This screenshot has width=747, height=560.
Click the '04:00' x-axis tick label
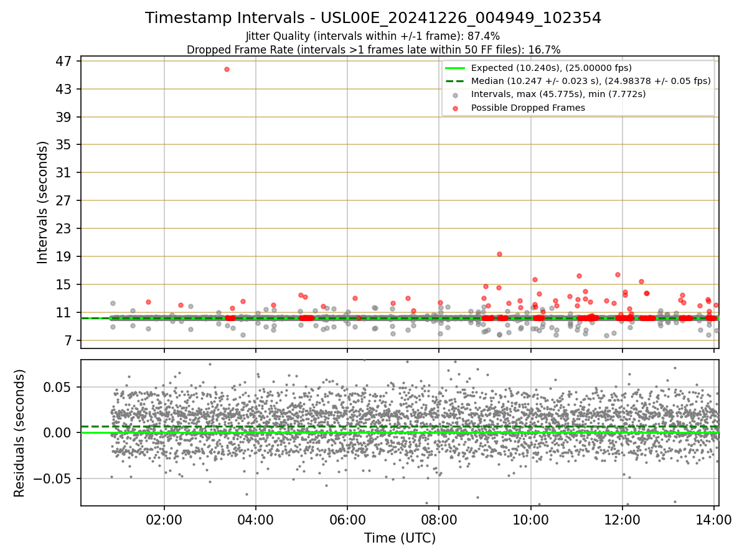coord(256,519)
